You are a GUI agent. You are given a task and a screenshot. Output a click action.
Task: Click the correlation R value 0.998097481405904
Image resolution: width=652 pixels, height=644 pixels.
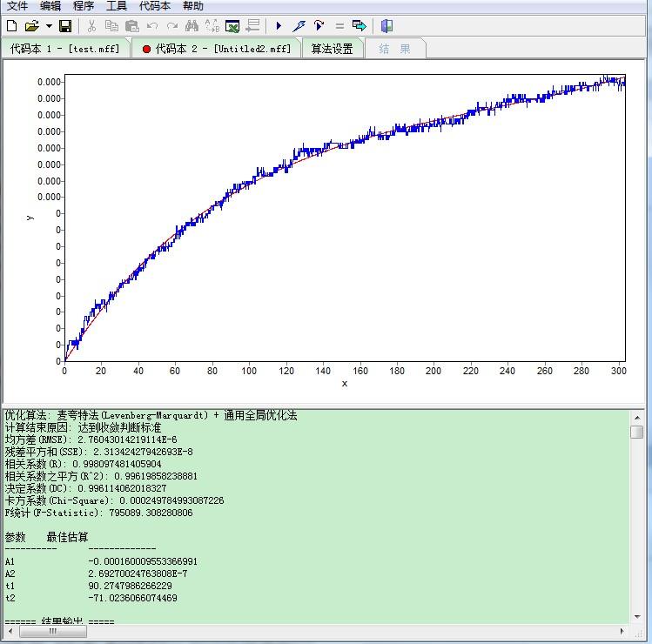[x=117, y=464]
